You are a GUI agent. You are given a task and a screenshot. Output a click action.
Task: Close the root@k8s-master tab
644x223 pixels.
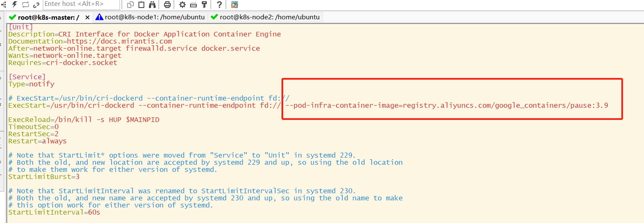pyautogui.click(x=87, y=17)
